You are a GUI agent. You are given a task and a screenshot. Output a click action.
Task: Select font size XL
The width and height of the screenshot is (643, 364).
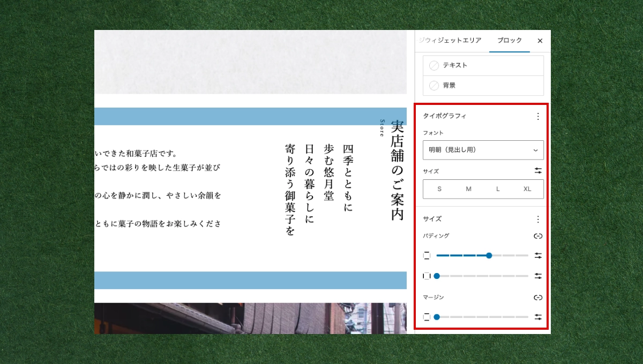pyautogui.click(x=527, y=189)
